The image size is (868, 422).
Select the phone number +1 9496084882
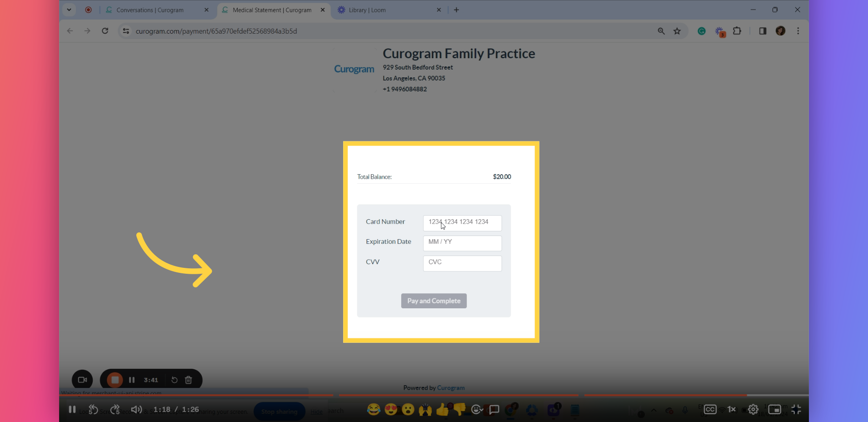(404, 89)
